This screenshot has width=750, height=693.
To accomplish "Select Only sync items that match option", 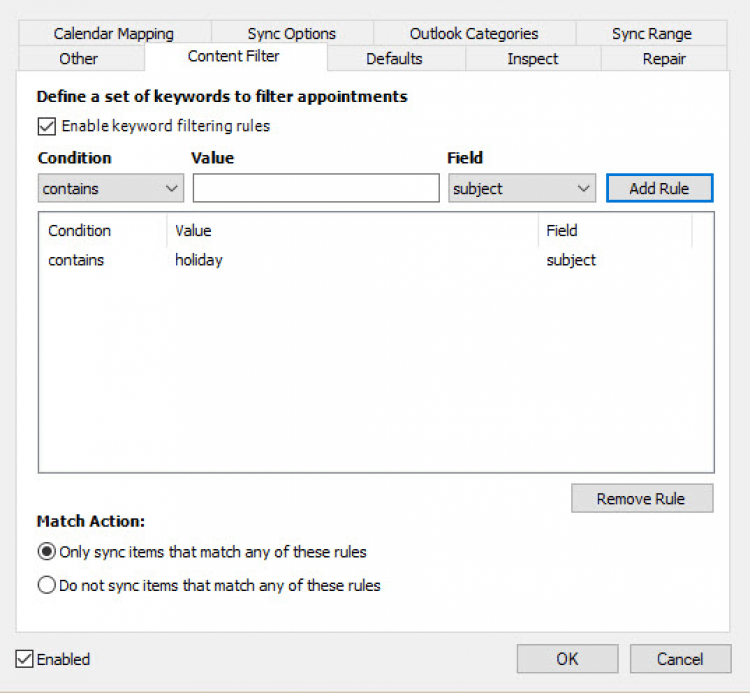I will pos(46,551).
